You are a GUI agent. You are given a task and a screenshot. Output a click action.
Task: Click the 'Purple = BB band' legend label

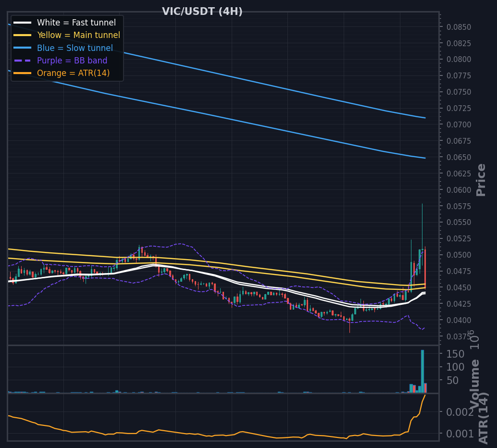(x=72, y=61)
